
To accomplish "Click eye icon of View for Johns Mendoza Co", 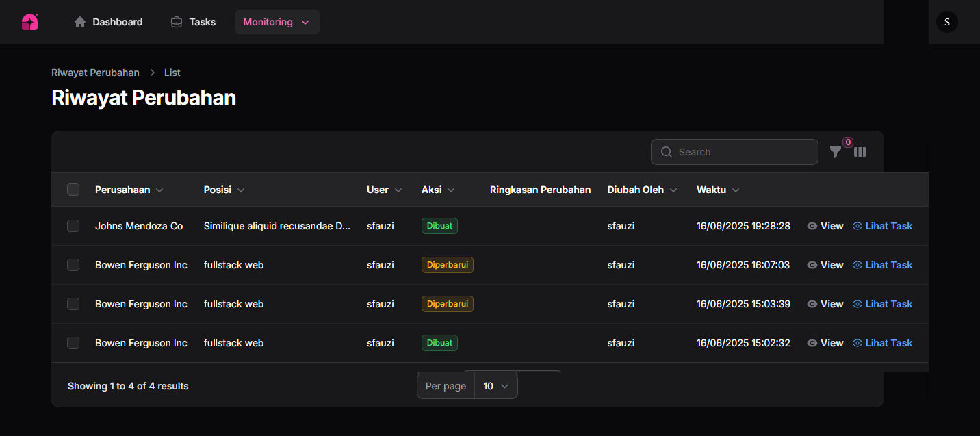I will click(x=812, y=226).
